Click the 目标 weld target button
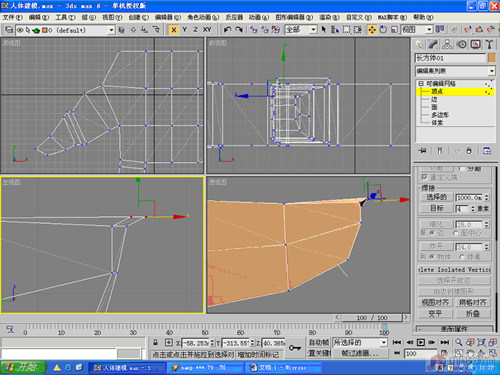This screenshot has width=500, height=375. [436, 209]
